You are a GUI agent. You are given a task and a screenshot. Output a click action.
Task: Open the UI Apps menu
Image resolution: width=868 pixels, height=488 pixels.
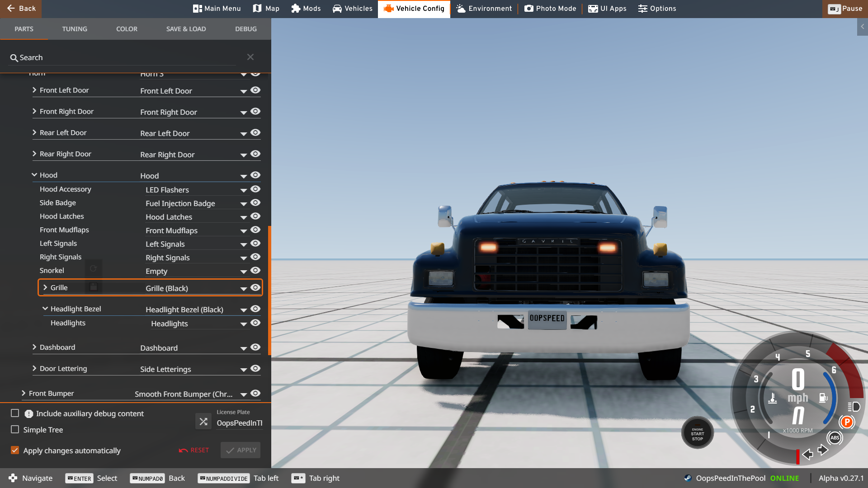pyautogui.click(x=607, y=9)
